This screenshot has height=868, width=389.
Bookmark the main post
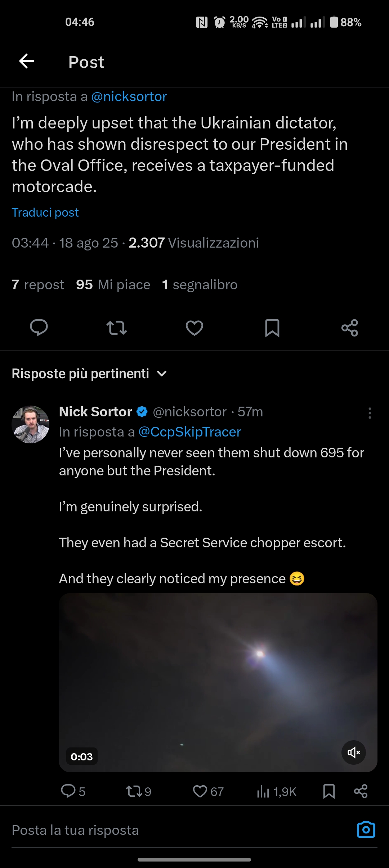(x=272, y=328)
